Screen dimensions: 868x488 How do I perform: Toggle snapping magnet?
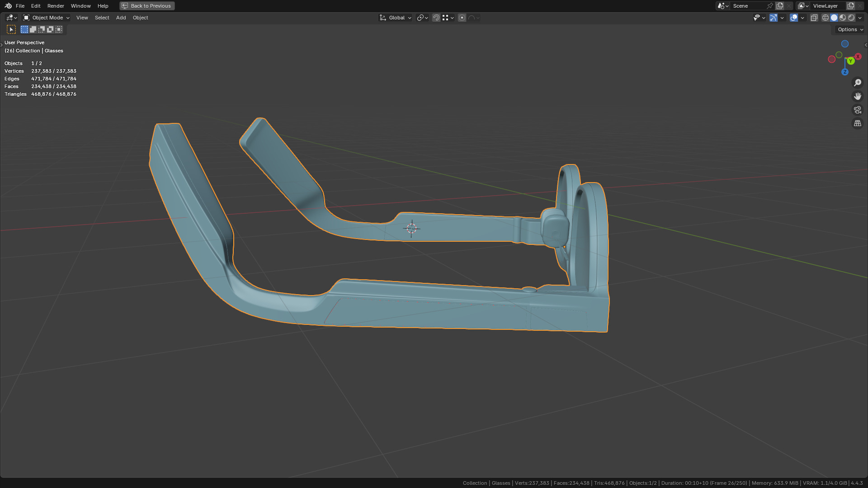pyautogui.click(x=436, y=18)
